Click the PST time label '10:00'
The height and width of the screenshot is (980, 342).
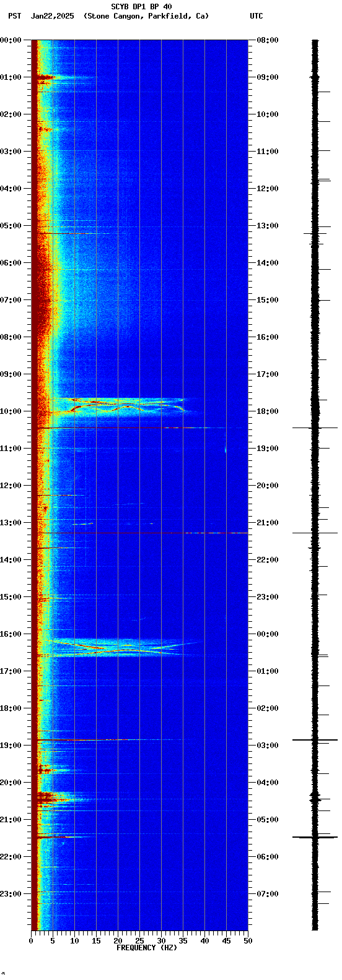pos(11,411)
